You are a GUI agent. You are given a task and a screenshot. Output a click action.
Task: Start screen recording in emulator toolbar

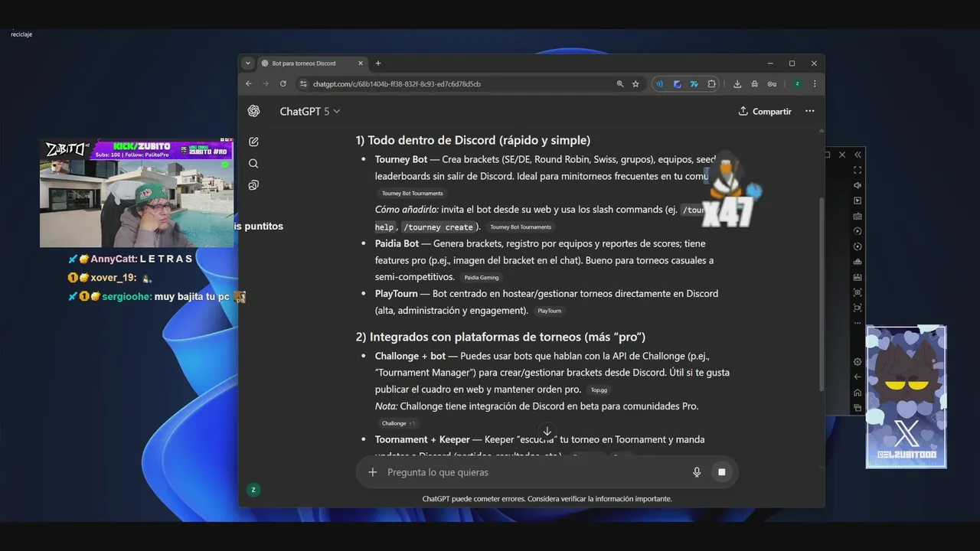(x=857, y=308)
